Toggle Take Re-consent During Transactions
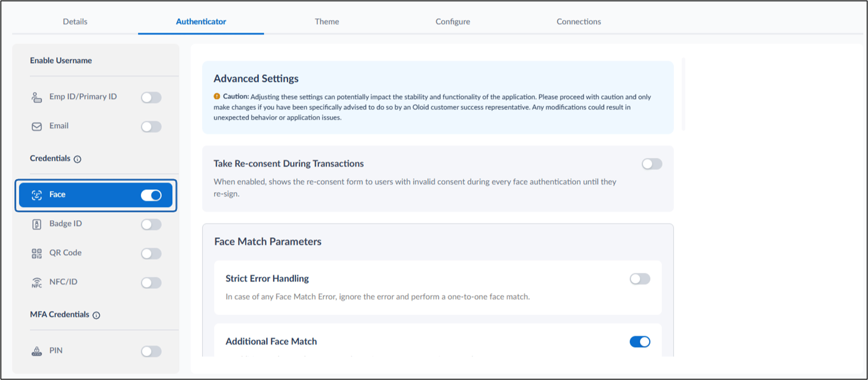 (x=652, y=164)
